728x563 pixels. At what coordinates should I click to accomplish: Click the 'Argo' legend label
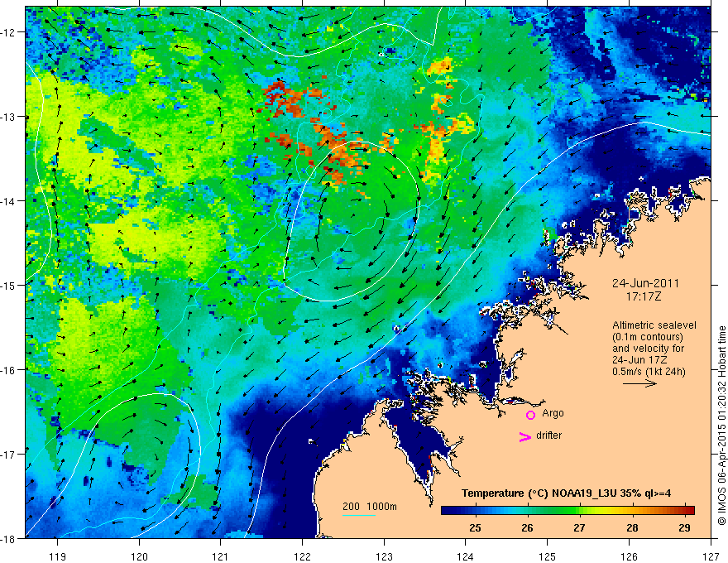(x=553, y=413)
